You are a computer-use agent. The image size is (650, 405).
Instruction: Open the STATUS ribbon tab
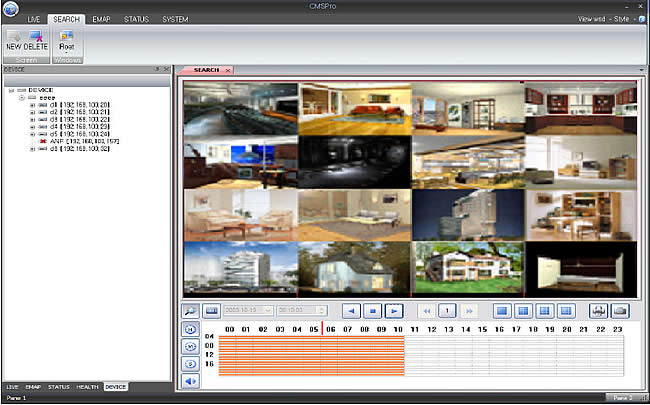pos(136,19)
